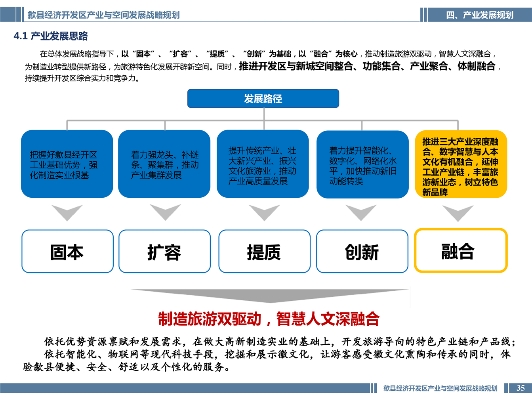Click the line 验歙县便捷、安全、舒适以及个性化的服务
The width and height of the screenshot is (532, 399).
click(127, 367)
